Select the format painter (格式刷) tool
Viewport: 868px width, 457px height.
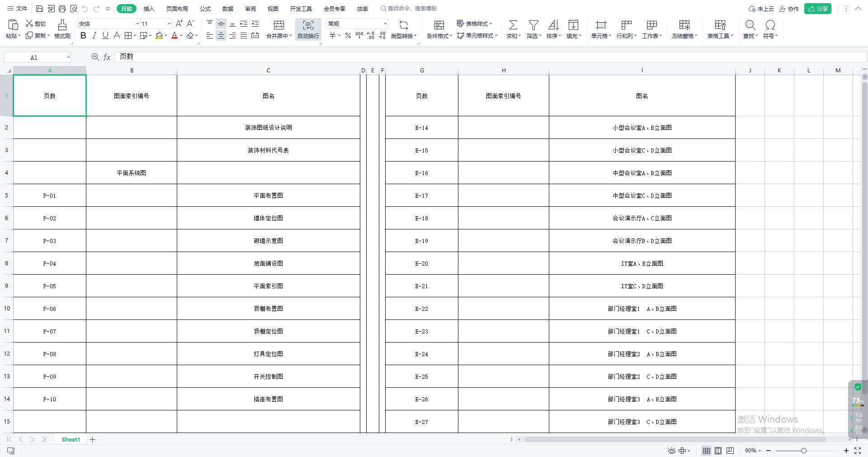click(62, 29)
